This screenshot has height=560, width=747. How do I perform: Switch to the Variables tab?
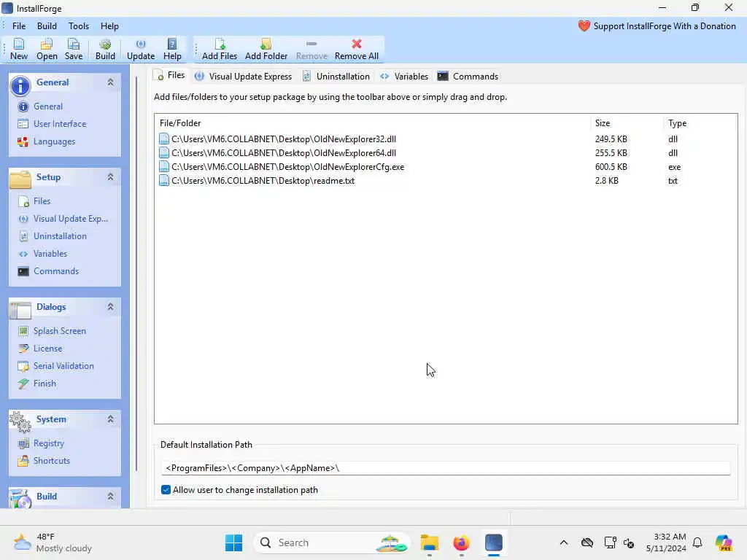pyautogui.click(x=404, y=76)
